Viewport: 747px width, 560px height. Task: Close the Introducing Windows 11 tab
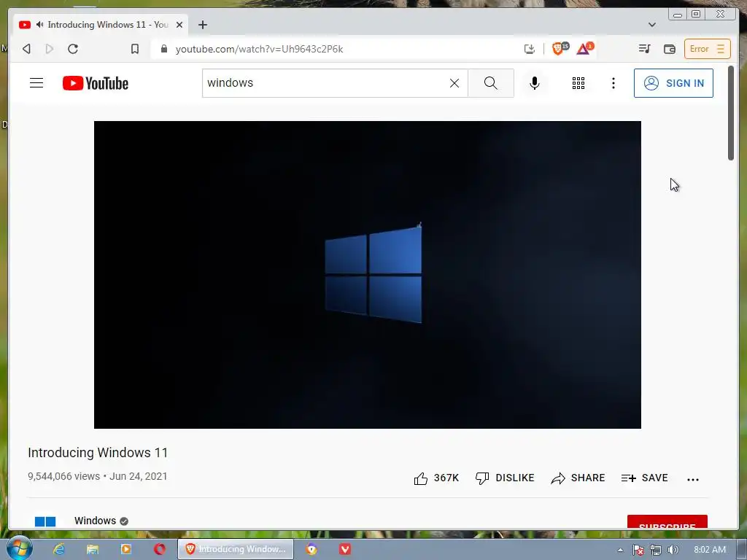click(179, 25)
